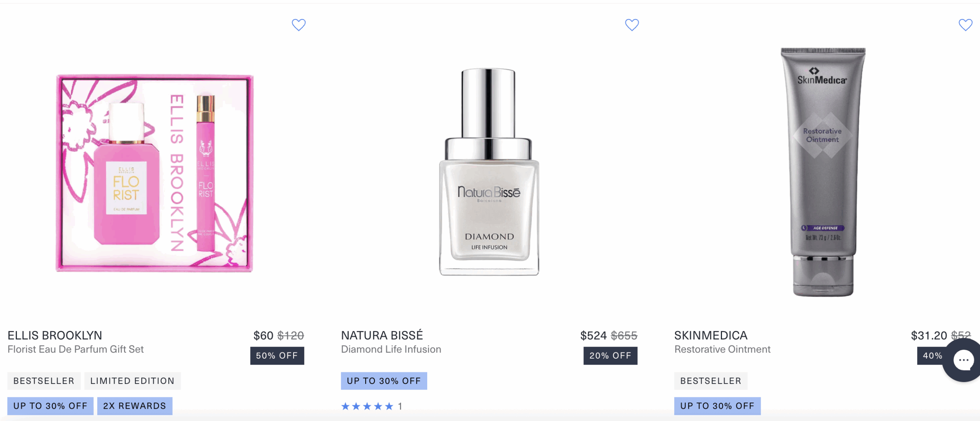Open the Restorative Ointment product link
Image resolution: width=980 pixels, height=421 pixels.
[x=722, y=349]
